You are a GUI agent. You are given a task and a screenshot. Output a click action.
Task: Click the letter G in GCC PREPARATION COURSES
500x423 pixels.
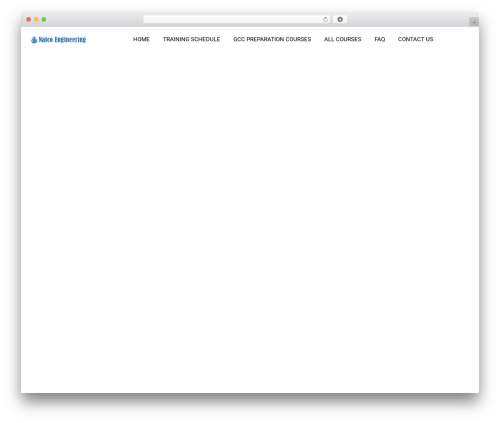click(235, 39)
